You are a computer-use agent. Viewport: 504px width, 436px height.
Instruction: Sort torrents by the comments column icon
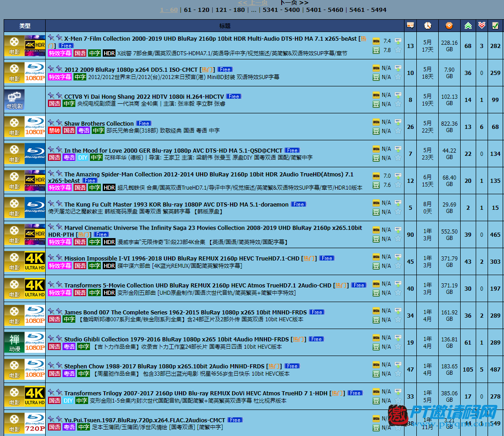click(x=410, y=26)
